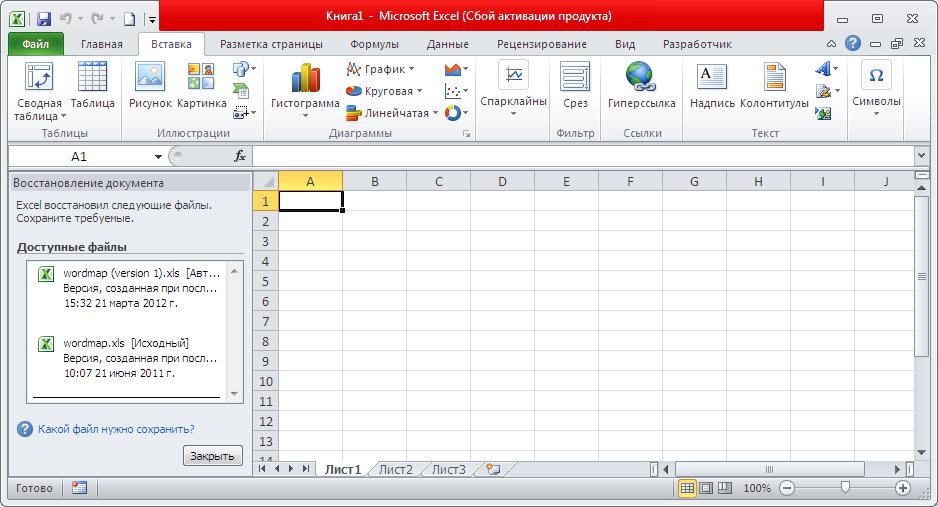Create new document from quick access toolbar

click(x=129, y=19)
